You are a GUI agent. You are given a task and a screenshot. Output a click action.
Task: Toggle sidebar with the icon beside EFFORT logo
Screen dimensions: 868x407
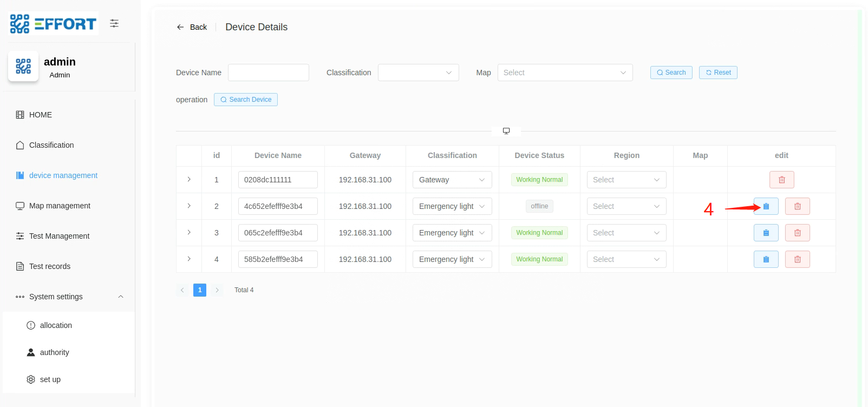114,23
